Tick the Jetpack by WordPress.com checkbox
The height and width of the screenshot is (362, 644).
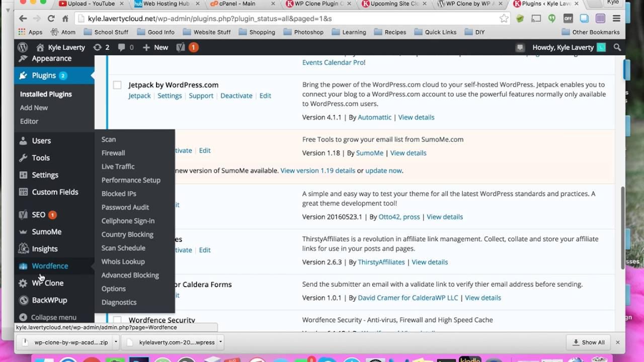tap(117, 85)
